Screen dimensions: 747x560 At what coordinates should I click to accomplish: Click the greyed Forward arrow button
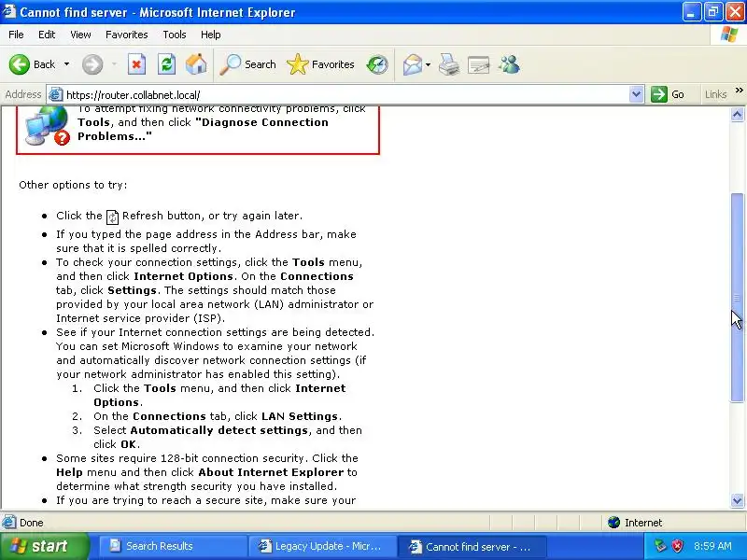(92, 64)
